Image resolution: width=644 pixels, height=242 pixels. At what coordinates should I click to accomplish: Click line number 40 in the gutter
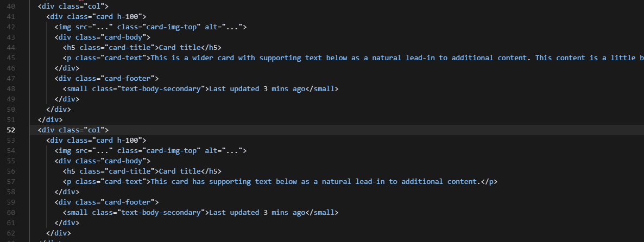point(11,6)
